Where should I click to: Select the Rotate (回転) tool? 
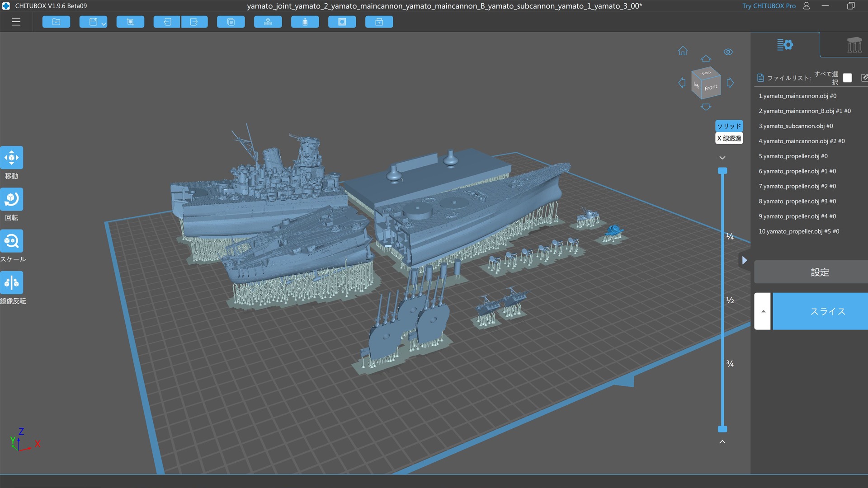click(12, 199)
